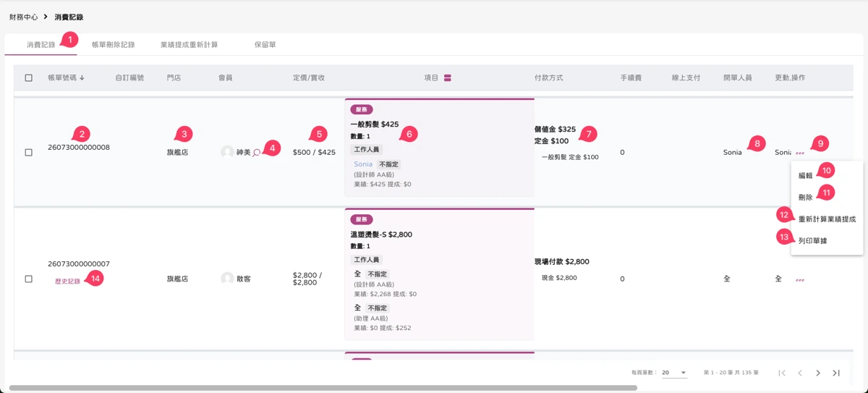Viewport: 868px width, 393px height.
Task: Go to the first page
Action: 782,373
